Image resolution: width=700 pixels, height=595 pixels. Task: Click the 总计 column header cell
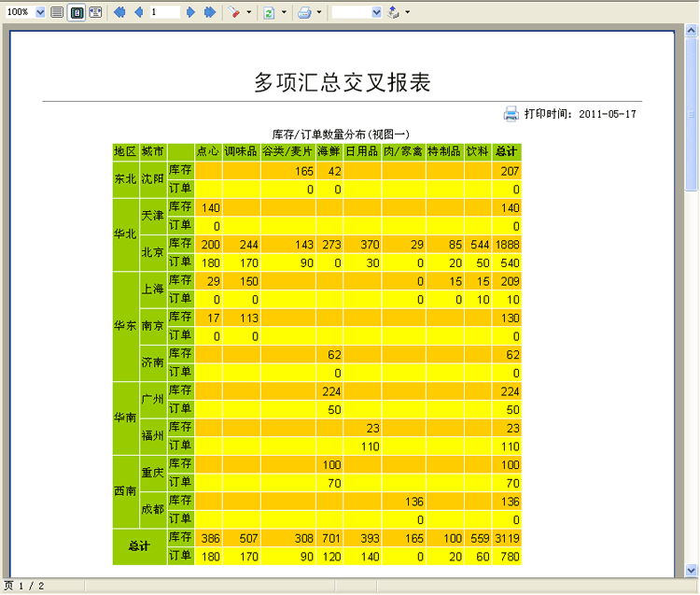[507, 151]
